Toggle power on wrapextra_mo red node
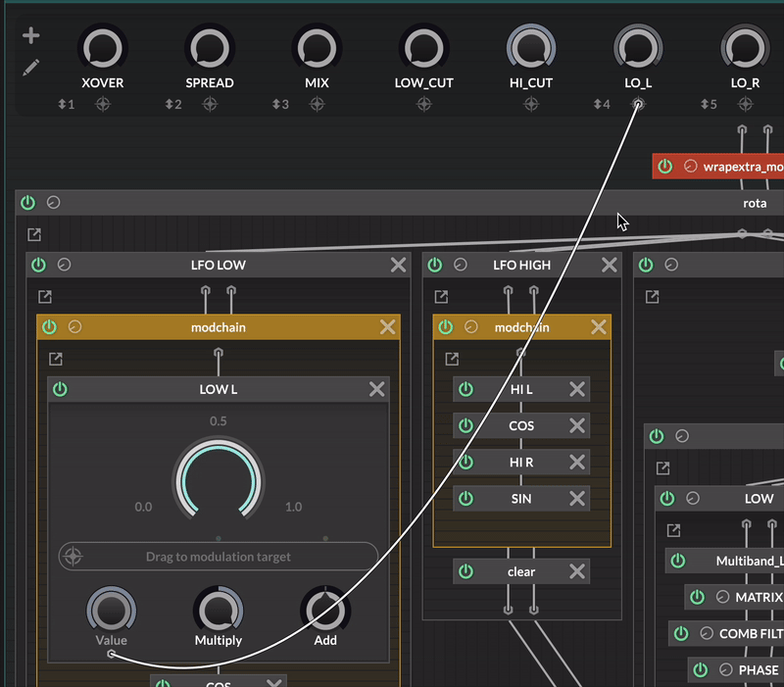Image resolution: width=784 pixels, height=687 pixels. coord(665,166)
